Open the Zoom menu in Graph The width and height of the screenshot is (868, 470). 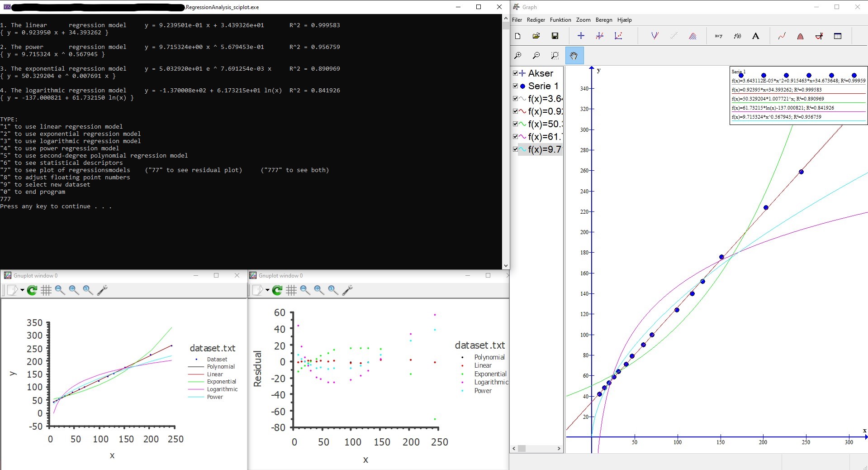tap(583, 20)
